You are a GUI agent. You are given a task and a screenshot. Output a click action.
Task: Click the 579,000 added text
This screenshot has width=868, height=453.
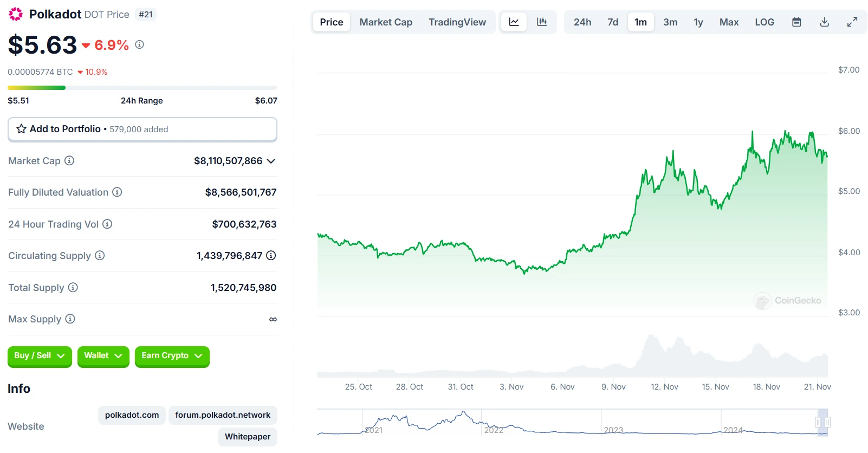pyautogui.click(x=139, y=130)
